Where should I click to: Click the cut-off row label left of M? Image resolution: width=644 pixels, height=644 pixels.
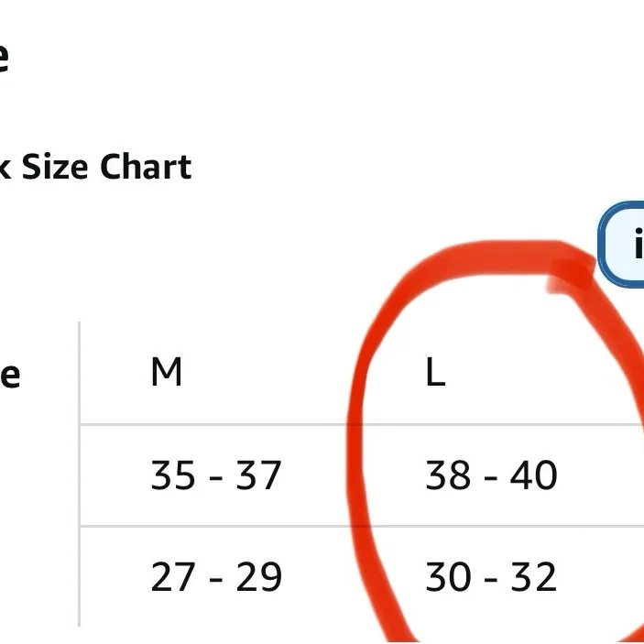click(x=9, y=375)
